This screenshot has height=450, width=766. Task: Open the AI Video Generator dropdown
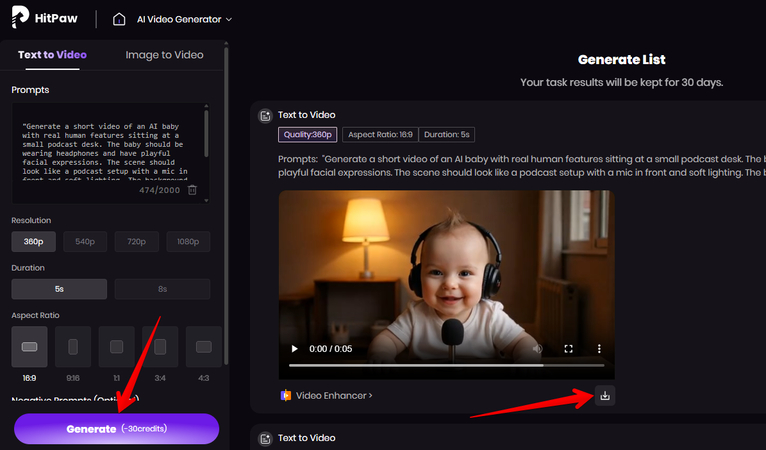tap(184, 20)
